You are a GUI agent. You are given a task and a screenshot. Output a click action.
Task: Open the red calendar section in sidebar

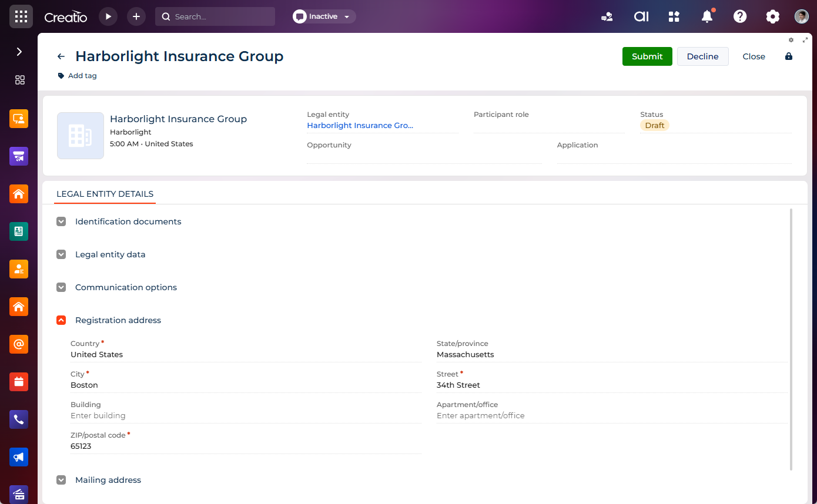tap(19, 382)
